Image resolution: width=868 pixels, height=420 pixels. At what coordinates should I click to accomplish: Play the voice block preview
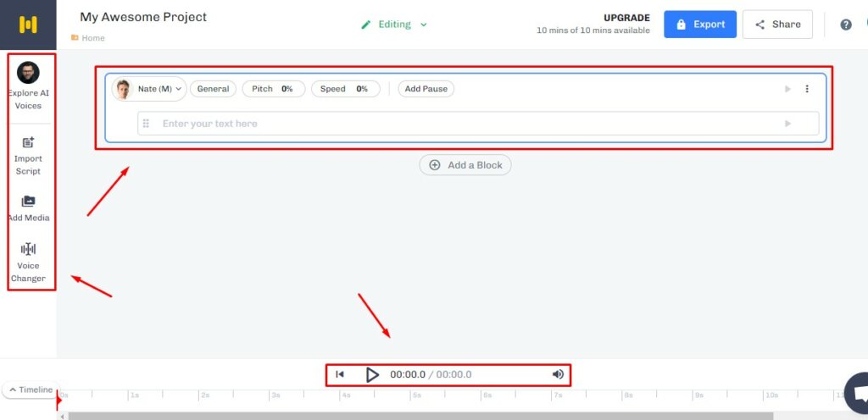click(x=787, y=89)
